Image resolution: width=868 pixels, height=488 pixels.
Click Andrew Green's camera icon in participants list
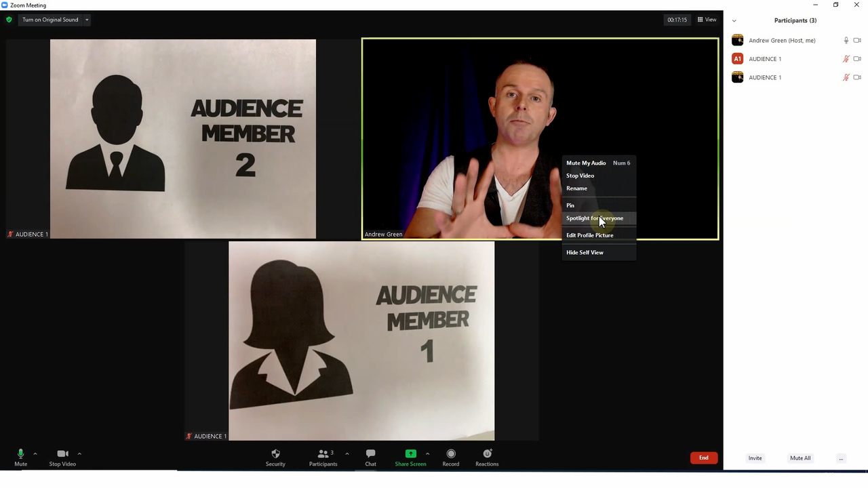click(x=857, y=41)
